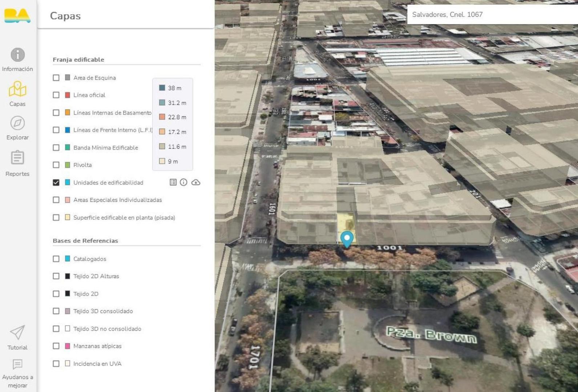Click the BA logo at top left
Image resolution: width=578 pixels, height=392 pixels.
[17, 15]
